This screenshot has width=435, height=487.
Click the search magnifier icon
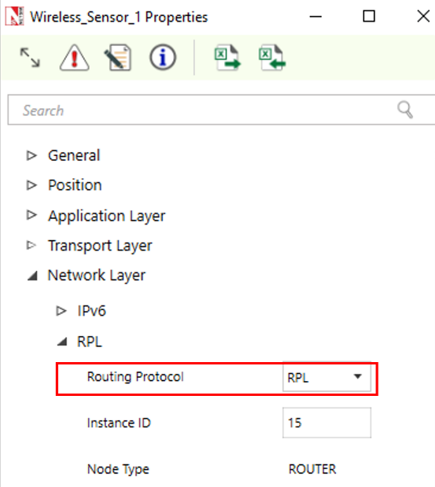click(405, 110)
